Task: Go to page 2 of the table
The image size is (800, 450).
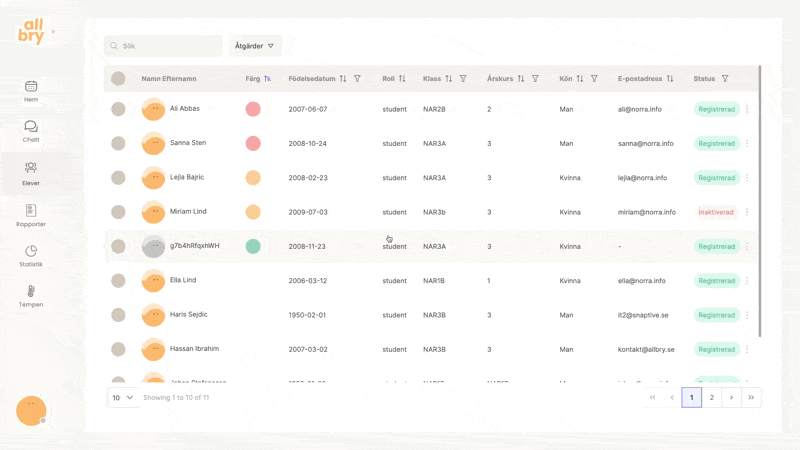Action: (711, 398)
